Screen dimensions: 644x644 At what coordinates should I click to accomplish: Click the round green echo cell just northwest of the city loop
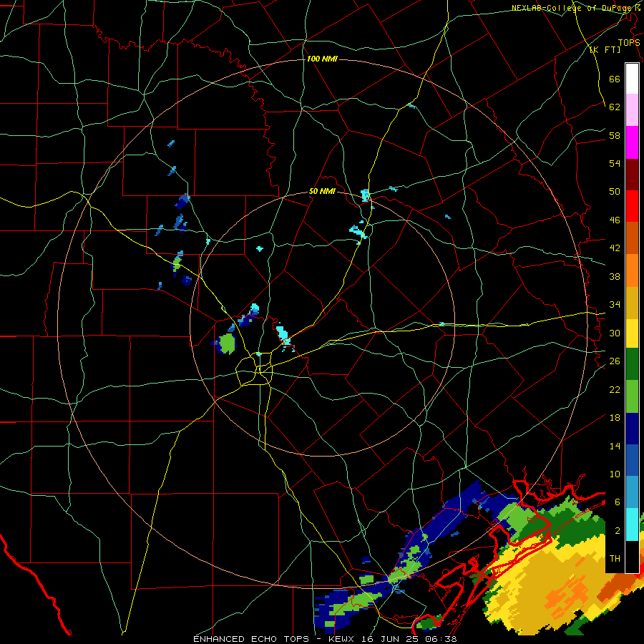click(x=226, y=343)
